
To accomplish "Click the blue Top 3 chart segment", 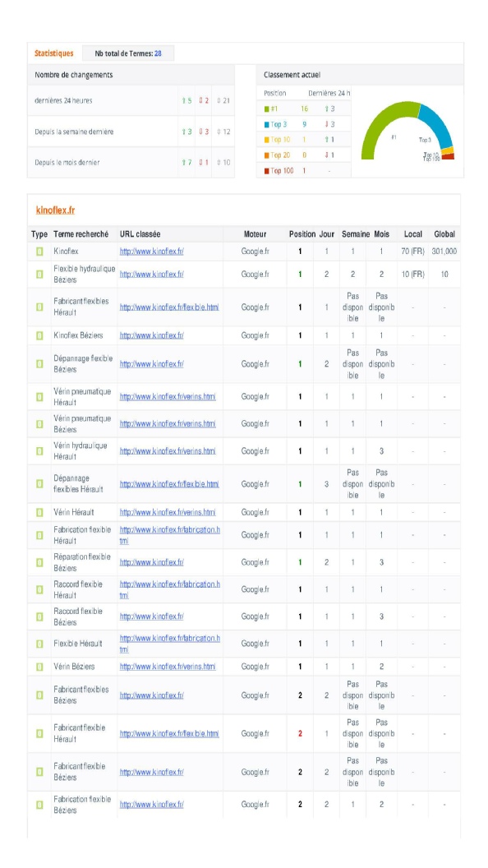I will tap(440, 123).
